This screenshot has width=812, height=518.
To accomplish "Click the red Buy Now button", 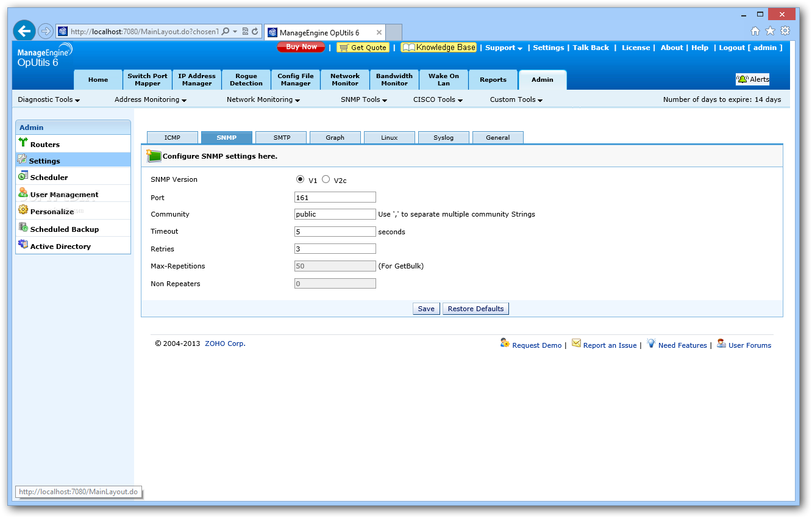I will [301, 47].
